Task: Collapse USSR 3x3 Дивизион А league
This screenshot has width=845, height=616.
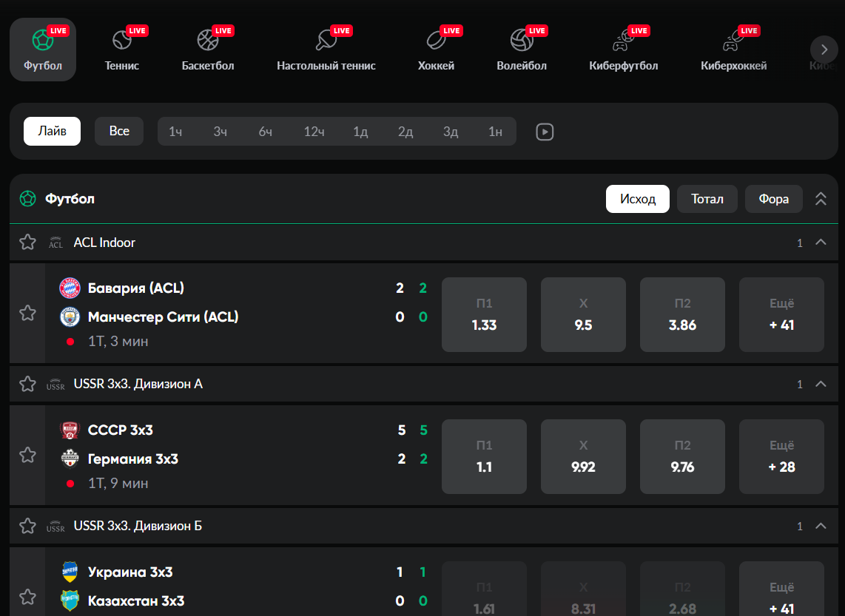Action: 821,384
